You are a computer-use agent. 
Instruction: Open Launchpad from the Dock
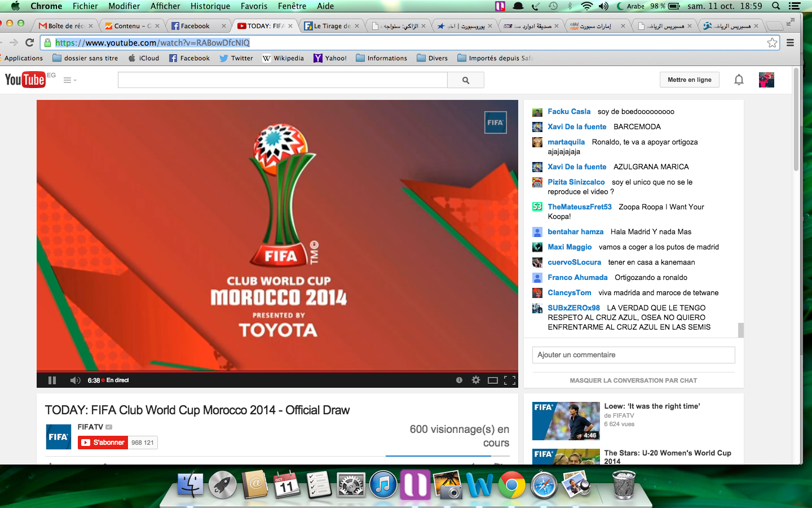223,485
